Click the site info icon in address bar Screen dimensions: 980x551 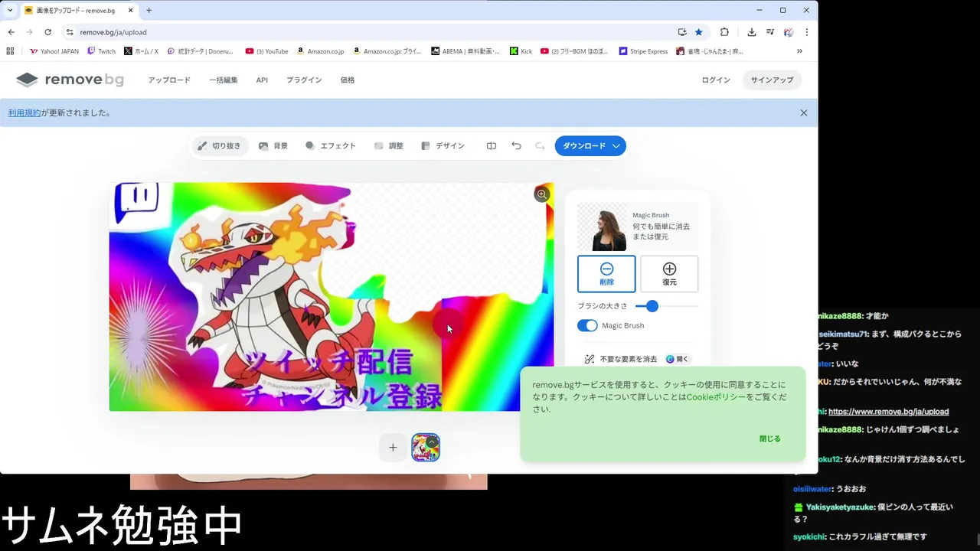click(70, 32)
